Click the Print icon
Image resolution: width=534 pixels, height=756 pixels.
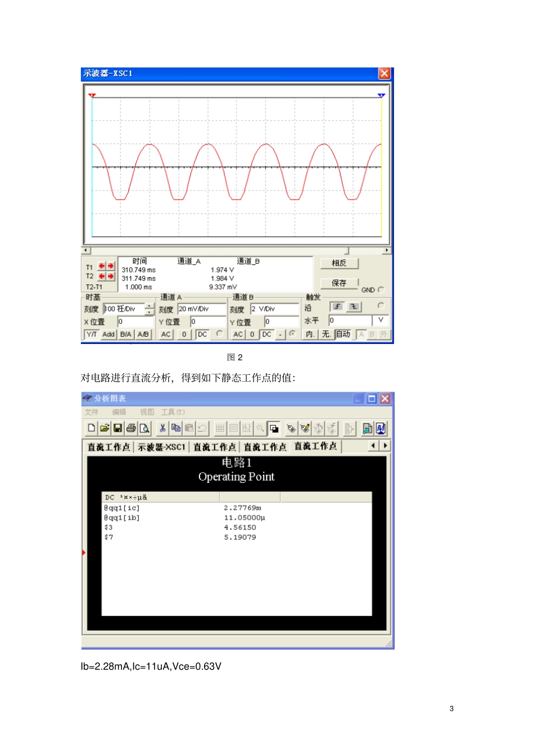point(131,428)
